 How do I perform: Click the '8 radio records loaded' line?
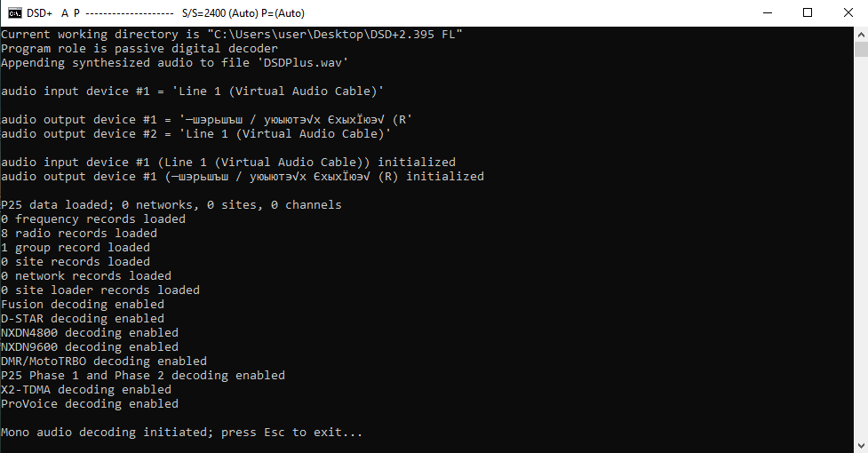tap(79, 234)
